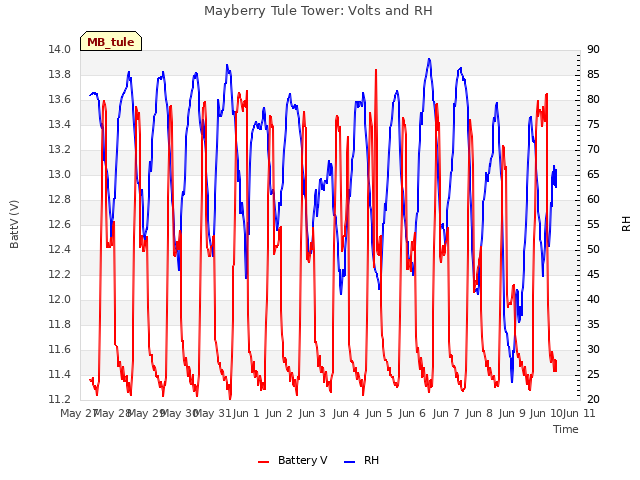Click the Jun 7 date tick label

446,414
